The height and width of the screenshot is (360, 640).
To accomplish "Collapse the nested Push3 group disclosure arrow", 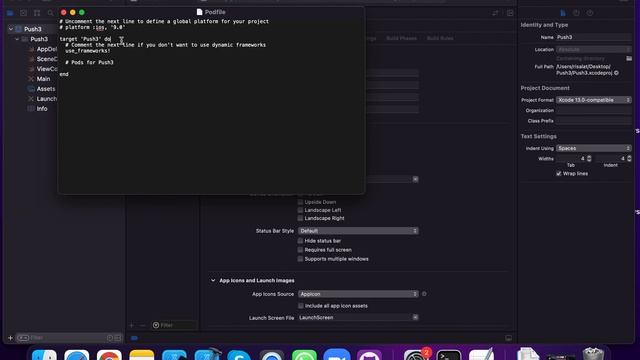I will 17,39.
